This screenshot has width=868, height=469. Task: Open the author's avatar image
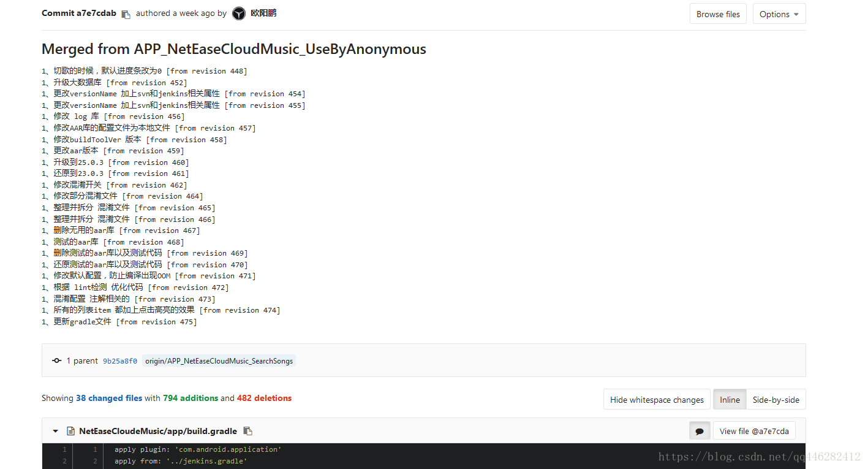tap(239, 13)
